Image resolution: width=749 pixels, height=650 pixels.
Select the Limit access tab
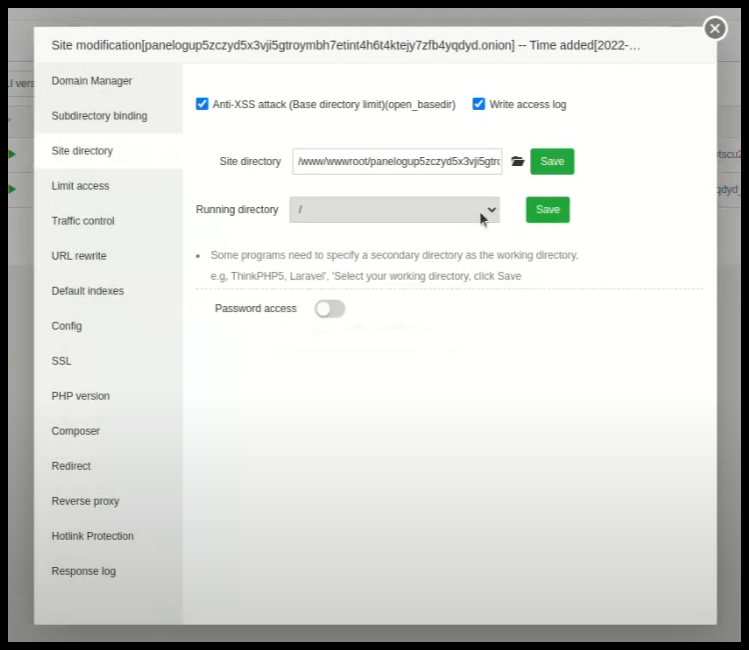pos(81,186)
